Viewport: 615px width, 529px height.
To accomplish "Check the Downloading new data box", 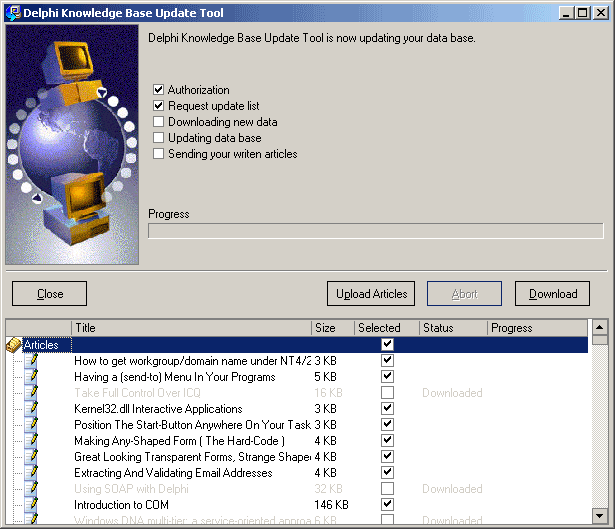I will [158, 122].
